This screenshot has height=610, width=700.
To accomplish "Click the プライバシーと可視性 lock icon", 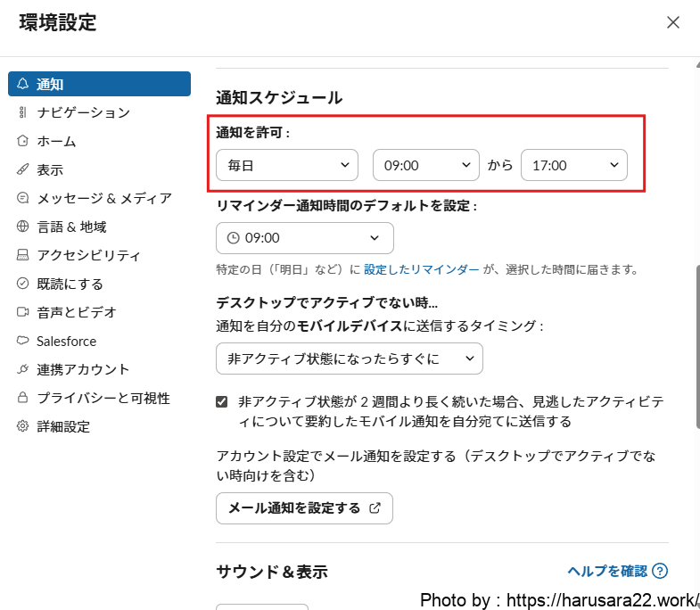I will [23, 398].
